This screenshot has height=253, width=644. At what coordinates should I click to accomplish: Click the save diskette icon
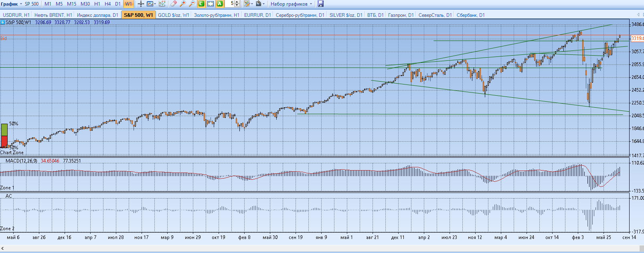coord(320,4)
